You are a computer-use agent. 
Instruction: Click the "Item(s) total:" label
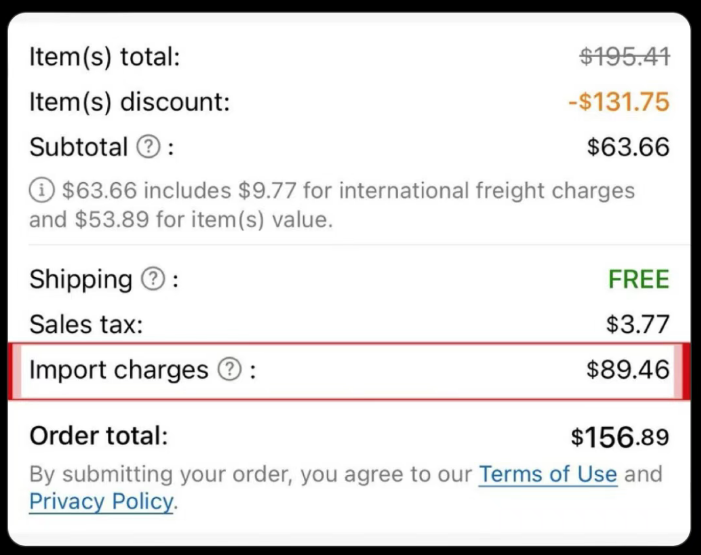coord(104,57)
